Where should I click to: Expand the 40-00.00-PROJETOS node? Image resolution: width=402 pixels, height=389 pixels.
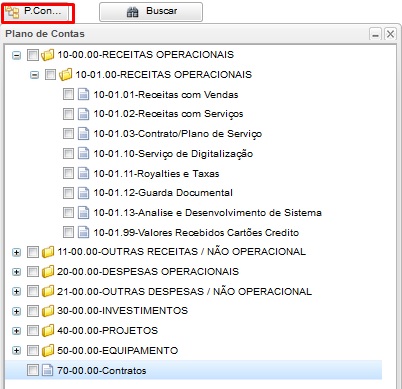(x=16, y=331)
